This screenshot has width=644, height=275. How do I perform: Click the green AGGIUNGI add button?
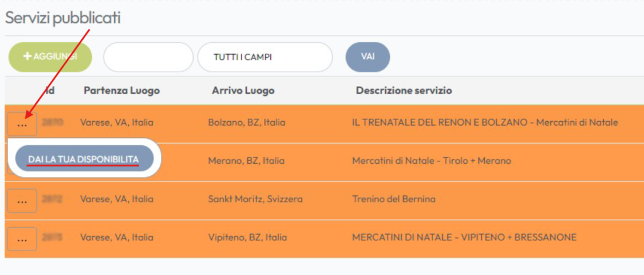(50, 57)
